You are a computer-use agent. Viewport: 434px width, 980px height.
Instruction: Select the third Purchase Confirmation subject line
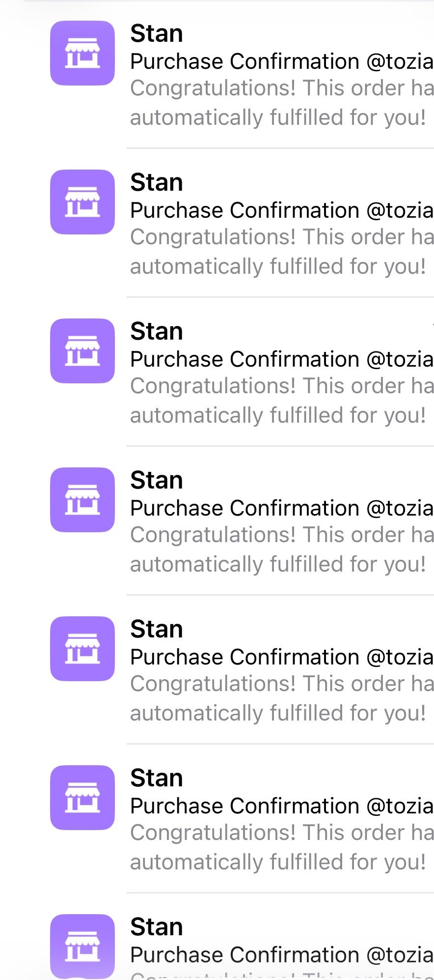coord(281,360)
